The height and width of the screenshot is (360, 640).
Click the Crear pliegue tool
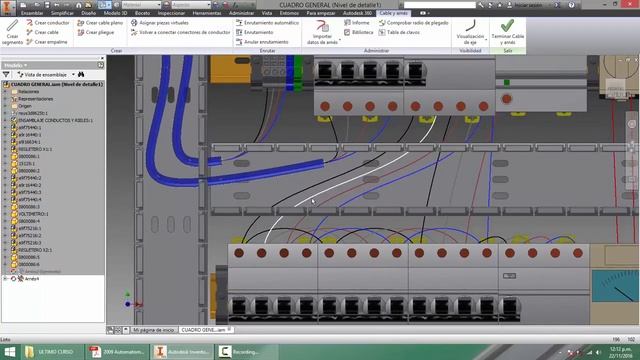click(x=96, y=32)
